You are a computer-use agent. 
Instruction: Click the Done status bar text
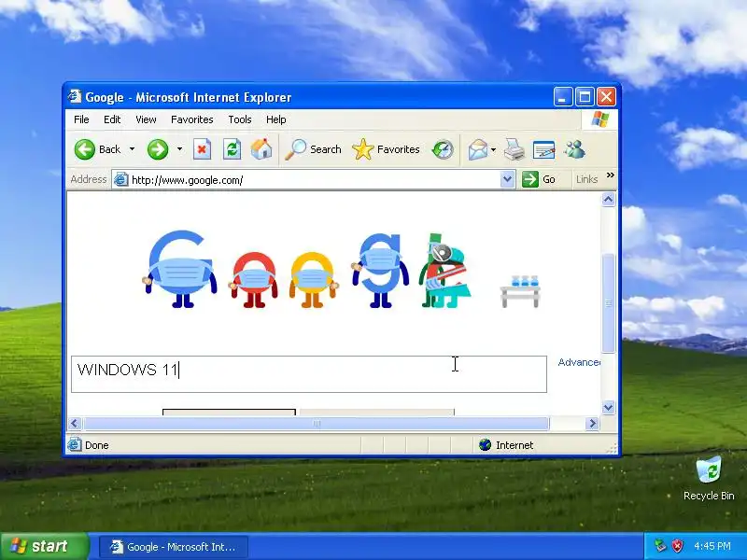click(97, 445)
